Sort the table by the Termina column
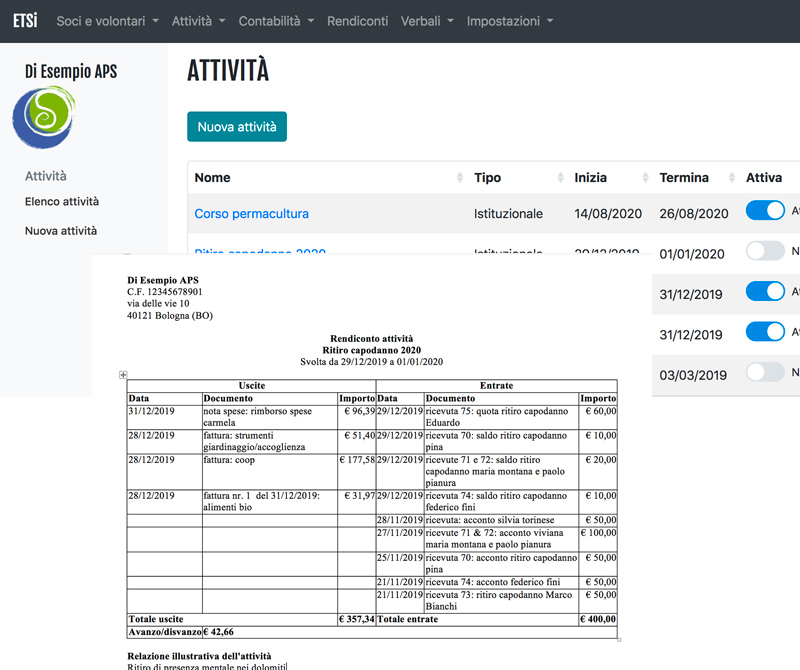The height and width of the screenshot is (670, 800). click(695, 178)
